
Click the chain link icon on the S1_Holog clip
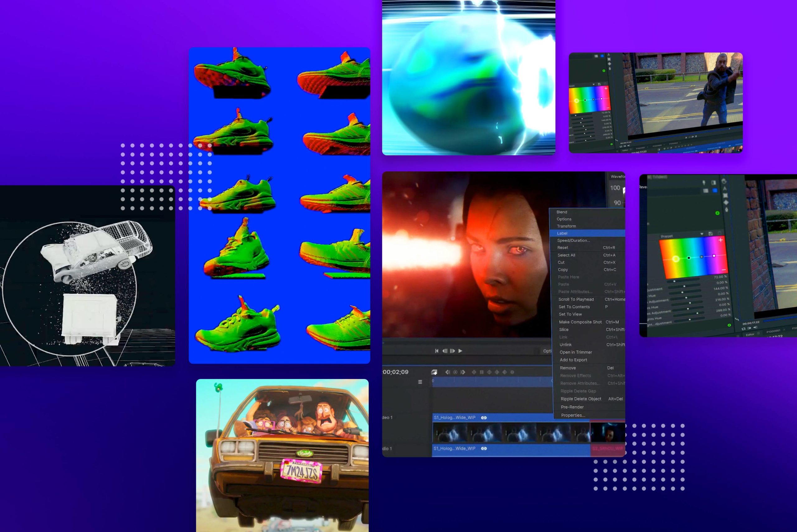[x=484, y=418]
